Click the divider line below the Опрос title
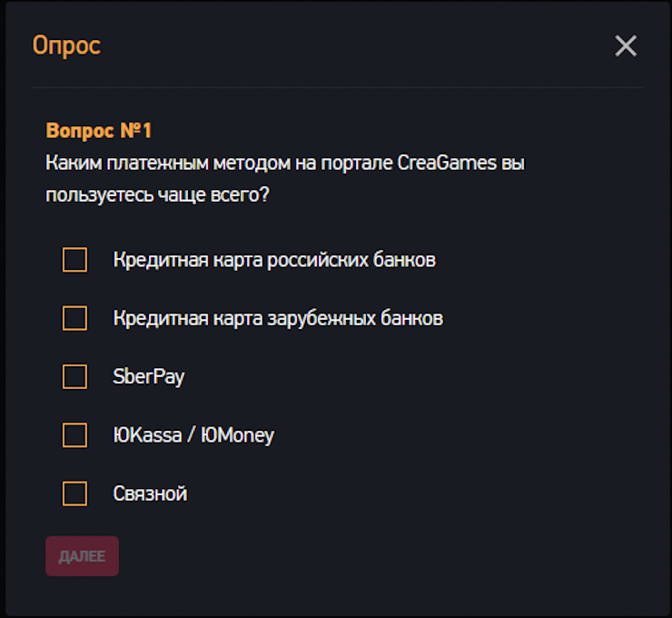 point(337,88)
